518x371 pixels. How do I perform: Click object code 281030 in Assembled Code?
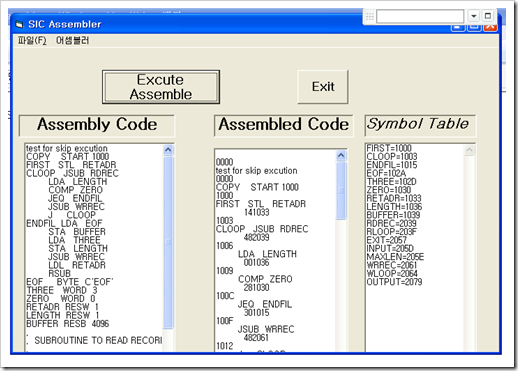pos(257,287)
